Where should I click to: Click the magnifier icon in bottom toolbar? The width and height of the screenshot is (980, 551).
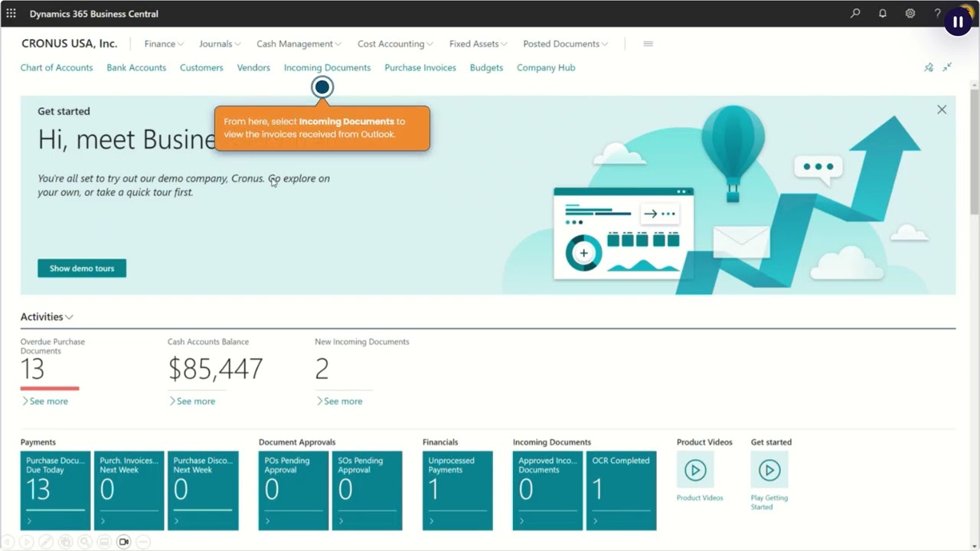[x=84, y=542]
